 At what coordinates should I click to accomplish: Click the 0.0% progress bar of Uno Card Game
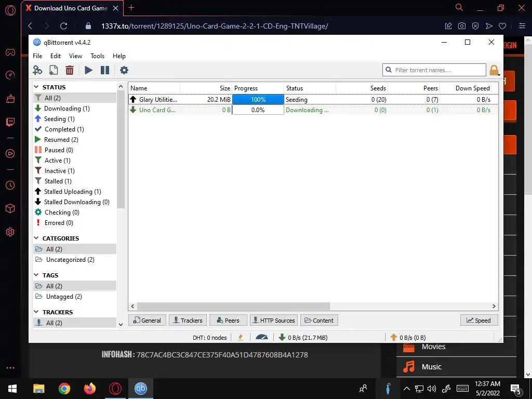point(258,110)
